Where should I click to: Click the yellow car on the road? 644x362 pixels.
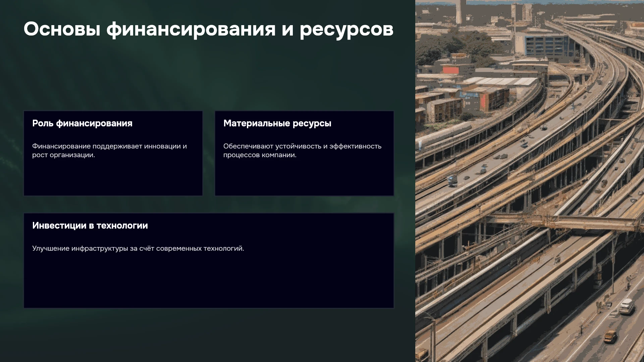click(x=610, y=336)
